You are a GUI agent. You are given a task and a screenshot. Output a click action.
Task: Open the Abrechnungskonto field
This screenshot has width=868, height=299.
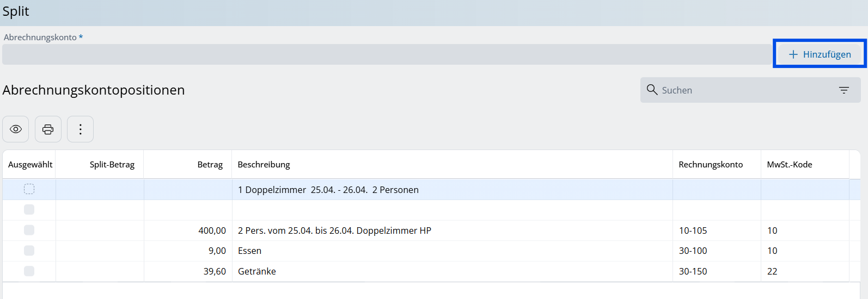387,54
